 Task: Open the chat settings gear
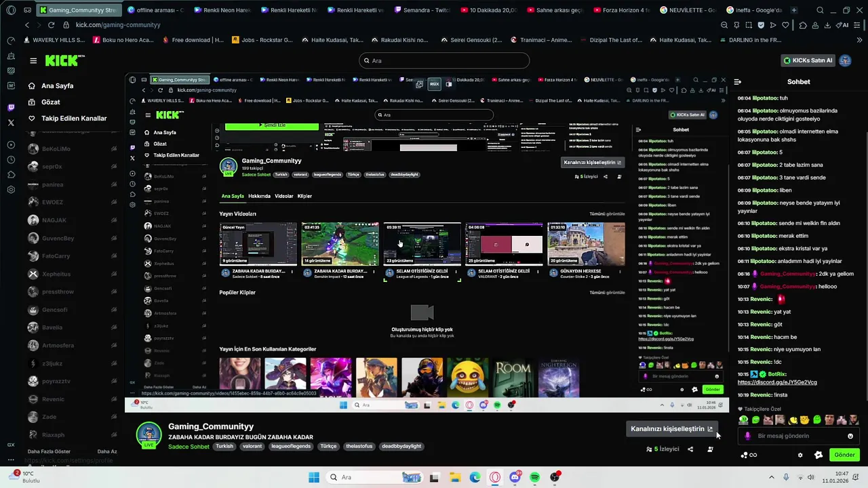click(800, 455)
